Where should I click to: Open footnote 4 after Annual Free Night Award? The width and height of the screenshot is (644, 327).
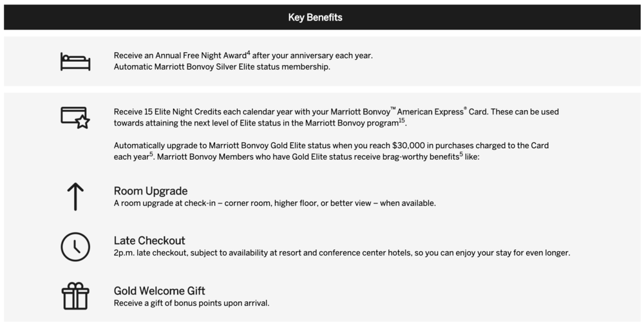pos(249,53)
